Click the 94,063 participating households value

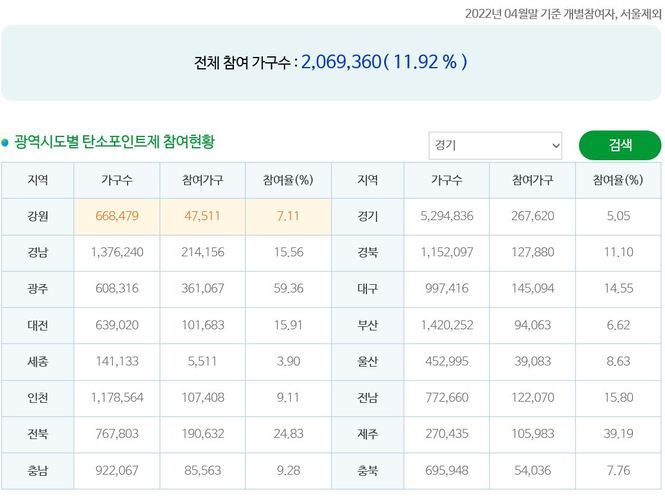(533, 325)
